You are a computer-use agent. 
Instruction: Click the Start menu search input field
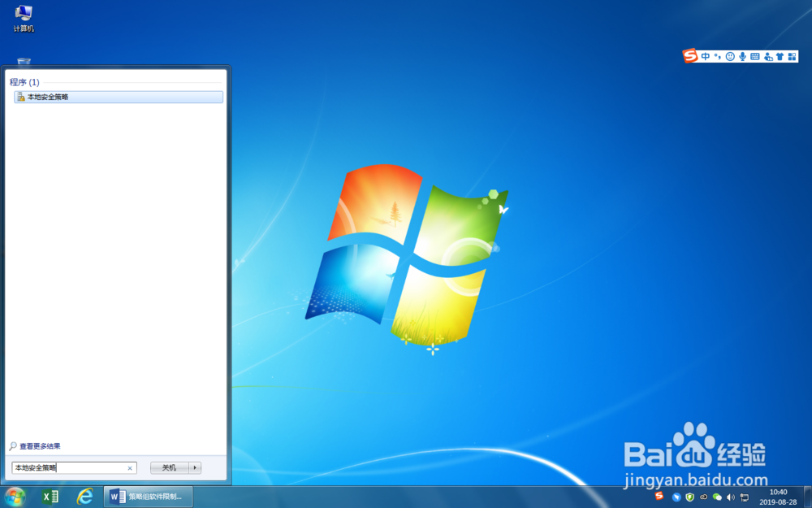[x=74, y=467]
